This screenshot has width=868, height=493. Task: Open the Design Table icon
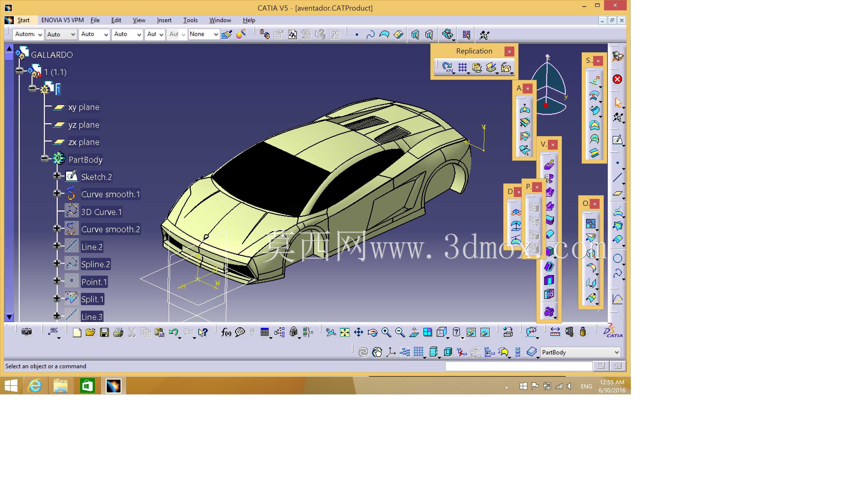point(264,332)
